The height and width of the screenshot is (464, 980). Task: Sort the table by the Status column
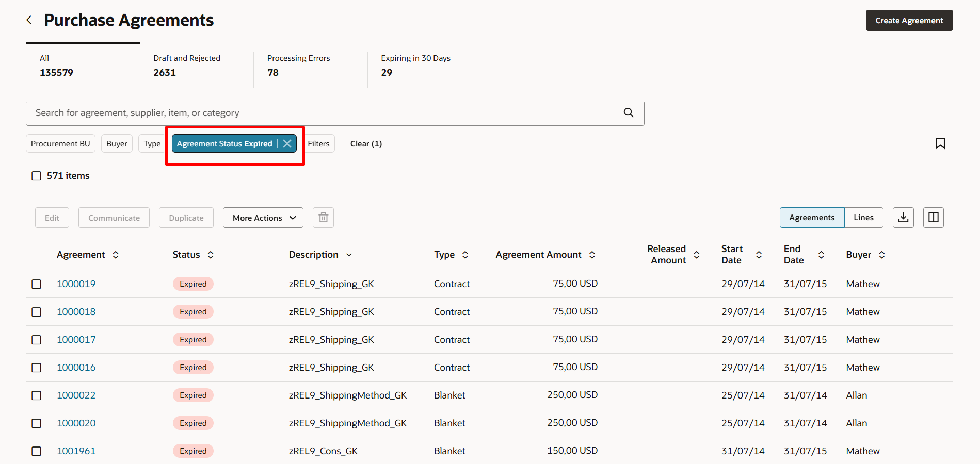coord(210,254)
